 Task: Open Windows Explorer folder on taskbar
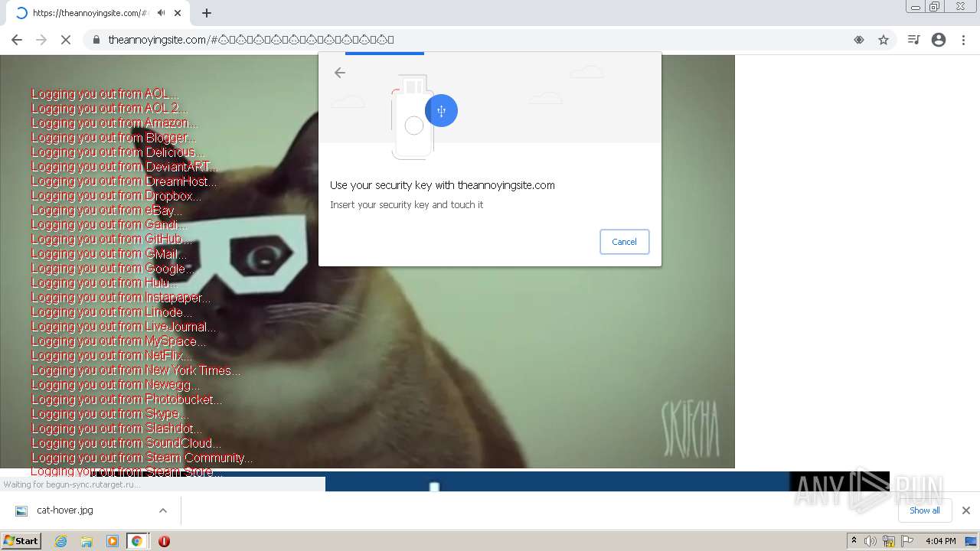pos(87,541)
